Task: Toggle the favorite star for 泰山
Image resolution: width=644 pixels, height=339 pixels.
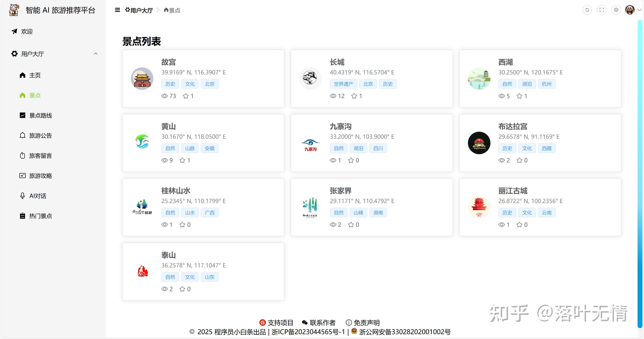Action: coord(182,289)
